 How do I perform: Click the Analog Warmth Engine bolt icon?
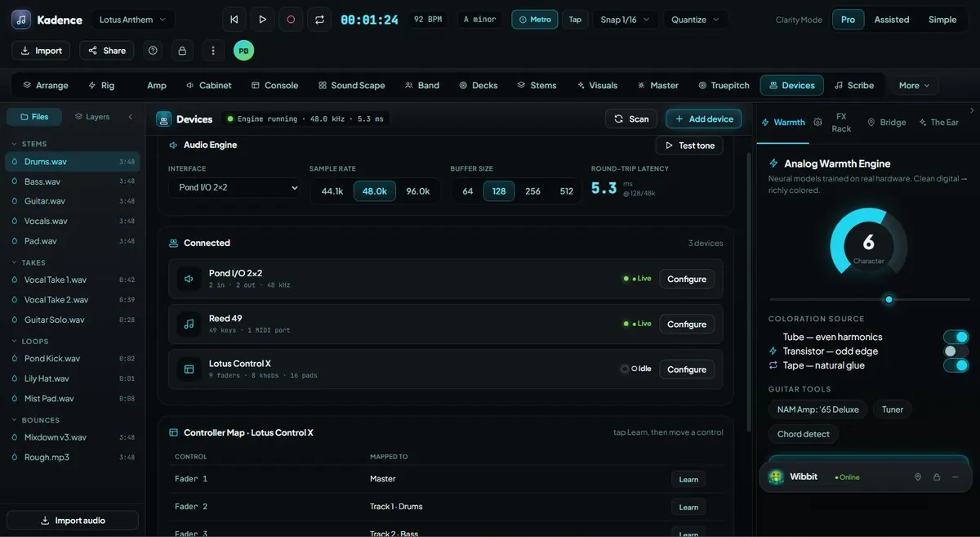click(773, 163)
